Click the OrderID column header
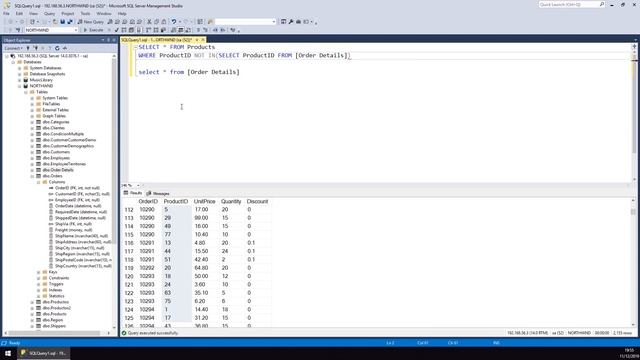Screen dimensions: 640x360 (x=148, y=202)
